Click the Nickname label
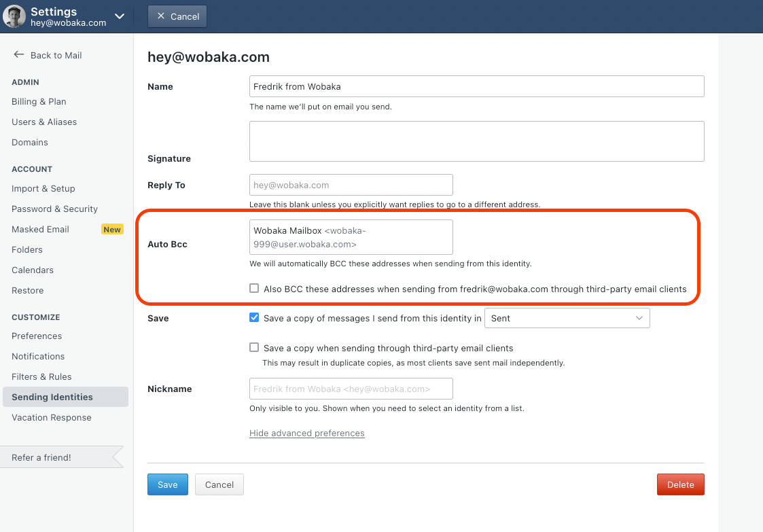The height and width of the screenshot is (532, 763). click(x=169, y=389)
